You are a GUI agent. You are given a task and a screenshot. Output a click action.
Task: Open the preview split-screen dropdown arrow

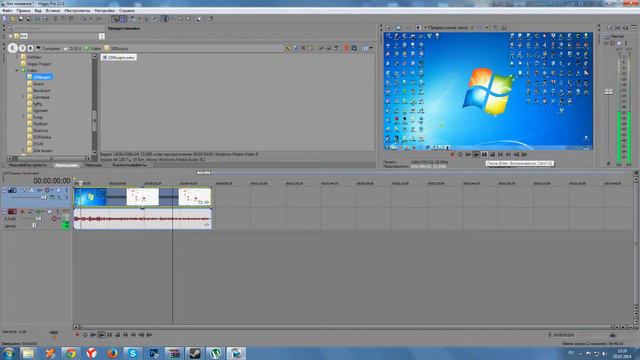pos(426,27)
